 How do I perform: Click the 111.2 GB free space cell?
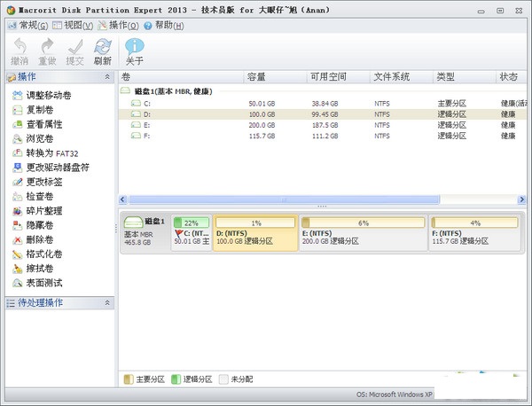coord(325,136)
